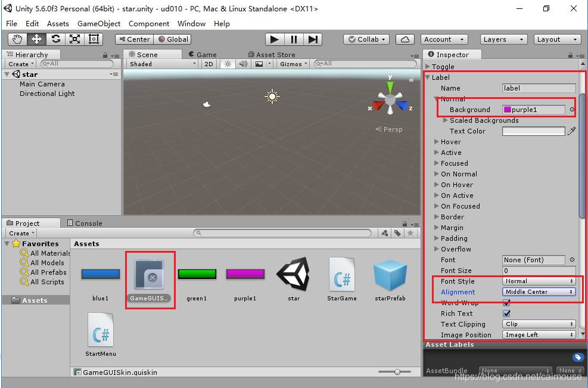Image resolution: width=588 pixels, height=388 pixels.
Task: Toggle the Rich Text checkbox
Action: (x=506, y=313)
